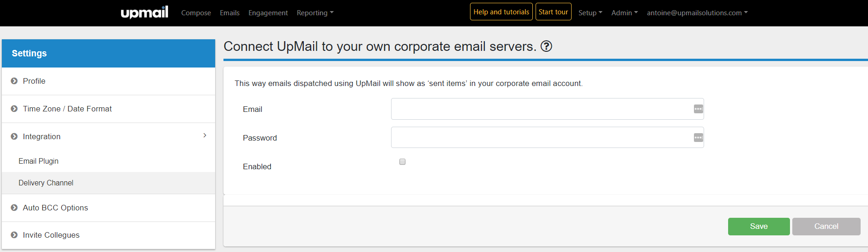Toggle the Enabled checkbox
The height and width of the screenshot is (252, 868).
(403, 162)
